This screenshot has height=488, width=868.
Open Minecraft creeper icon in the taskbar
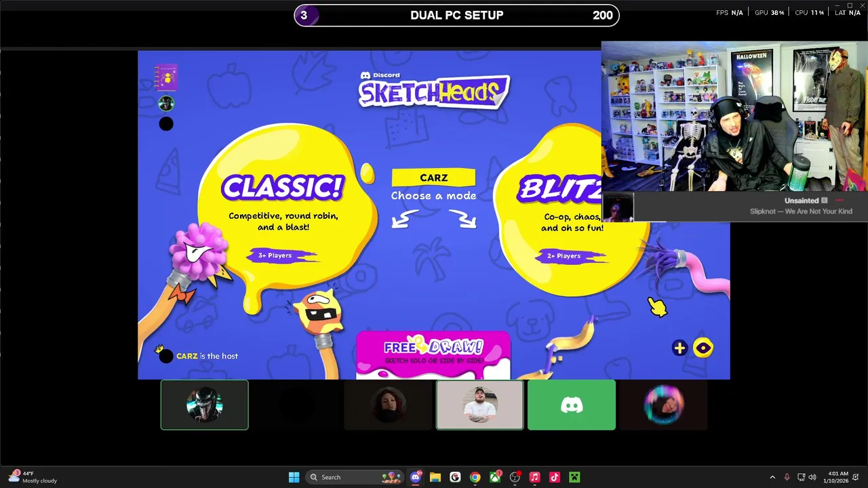pos(574,477)
